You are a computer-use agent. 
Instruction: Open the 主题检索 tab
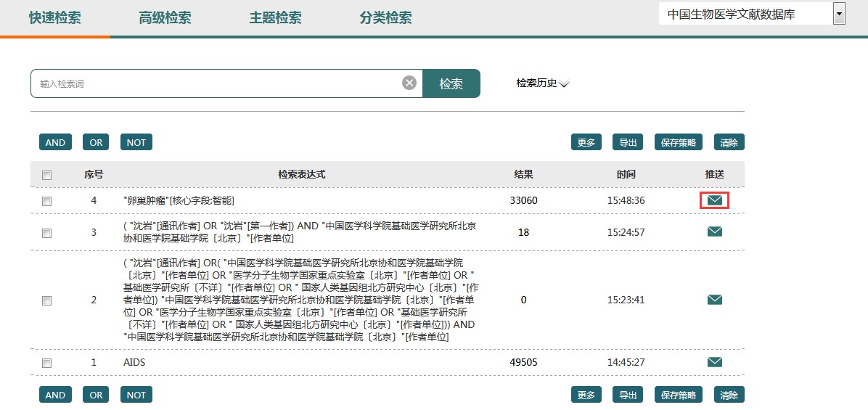275,18
